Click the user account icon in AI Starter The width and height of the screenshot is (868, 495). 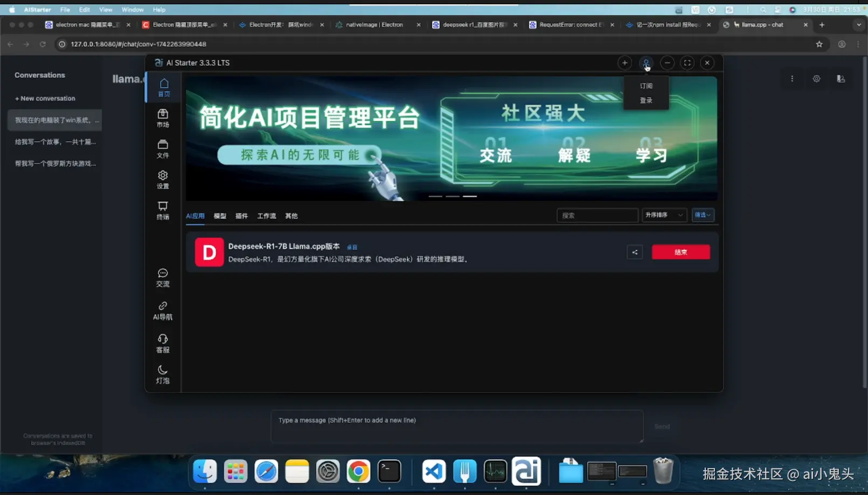coord(646,63)
